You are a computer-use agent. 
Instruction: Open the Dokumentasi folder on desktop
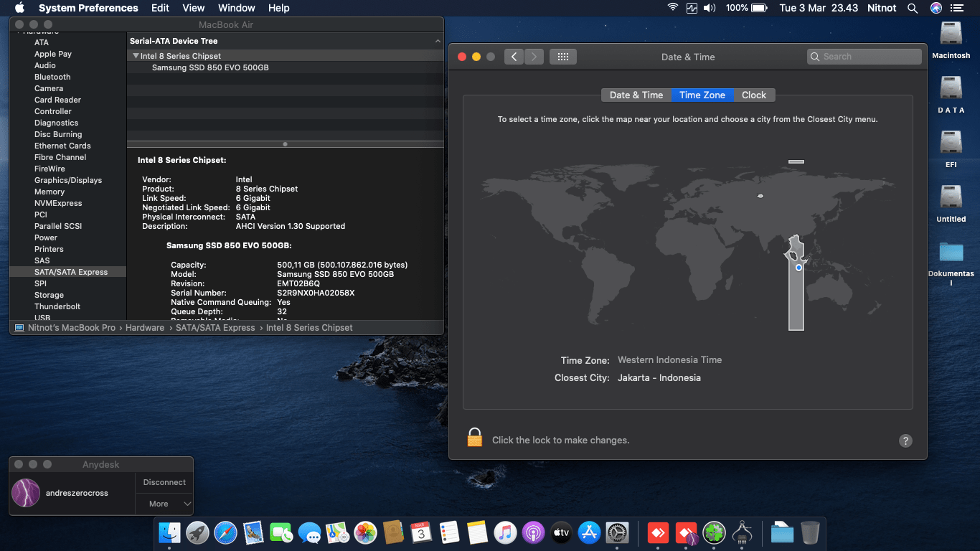click(x=951, y=263)
